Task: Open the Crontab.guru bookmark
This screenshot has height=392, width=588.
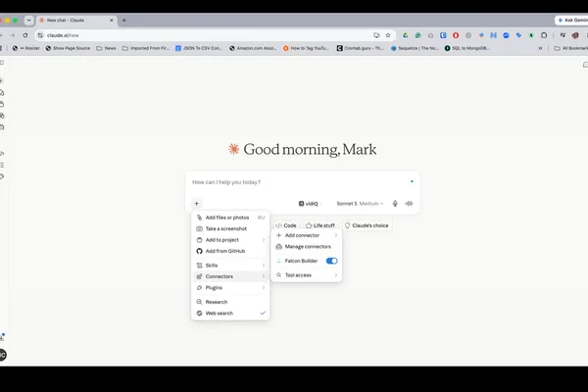Action: pos(360,48)
